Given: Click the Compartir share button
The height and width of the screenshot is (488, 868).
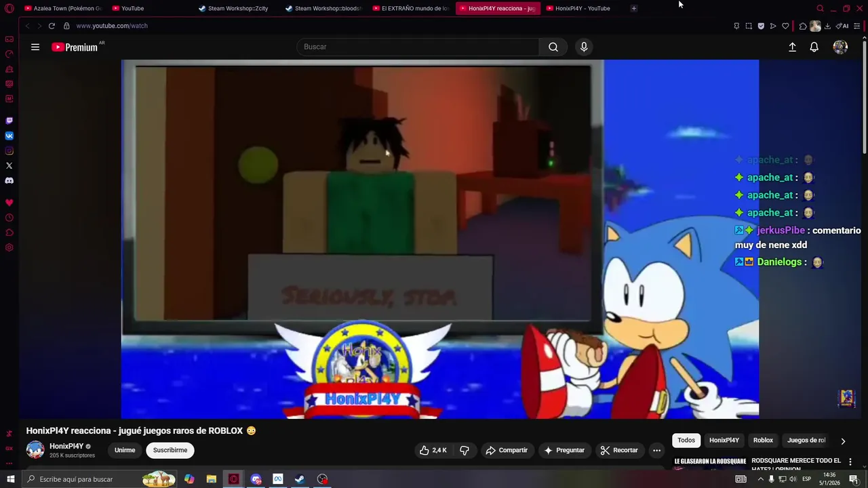Looking at the screenshot, I should click(x=507, y=450).
